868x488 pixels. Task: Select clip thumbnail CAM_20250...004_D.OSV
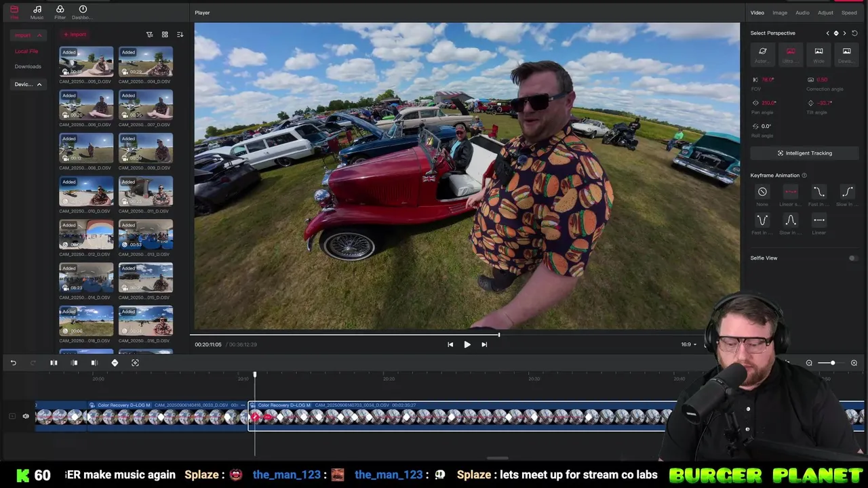145,62
